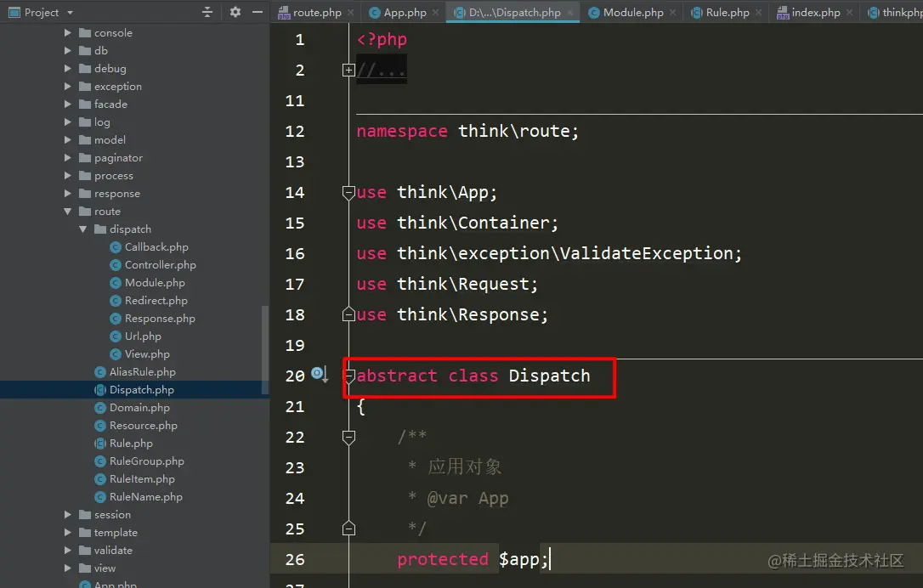Open Redirect.php in the project tree

[156, 301]
